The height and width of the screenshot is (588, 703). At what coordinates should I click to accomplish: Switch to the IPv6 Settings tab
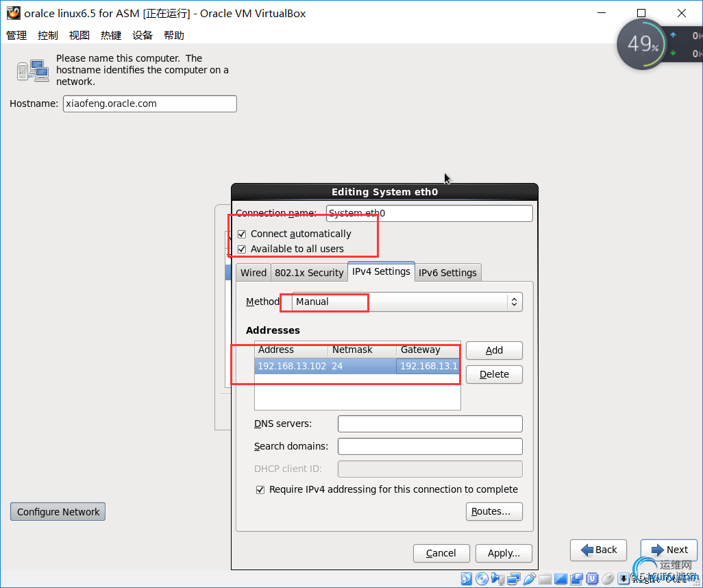447,273
